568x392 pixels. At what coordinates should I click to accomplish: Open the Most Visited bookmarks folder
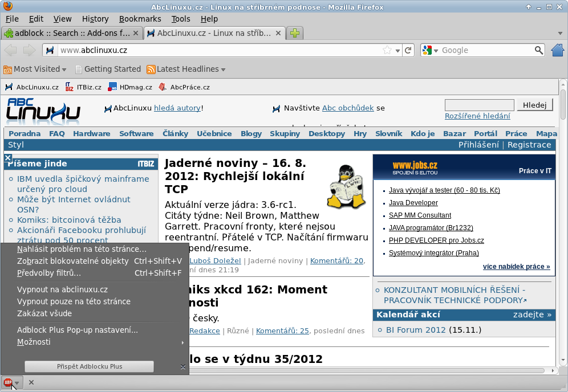(x=35, y=69)
